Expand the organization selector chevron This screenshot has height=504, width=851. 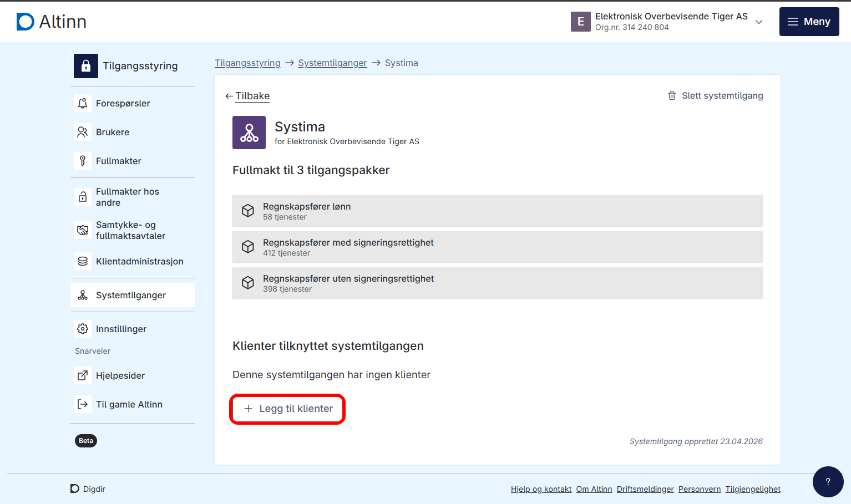(759, 22)
